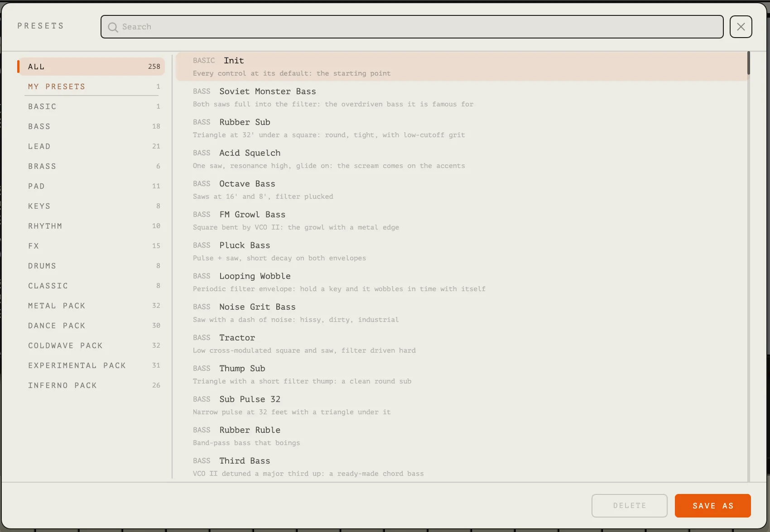
Task: Browse the INFERNO PACK presets
Action: click(x=91, y=385)
